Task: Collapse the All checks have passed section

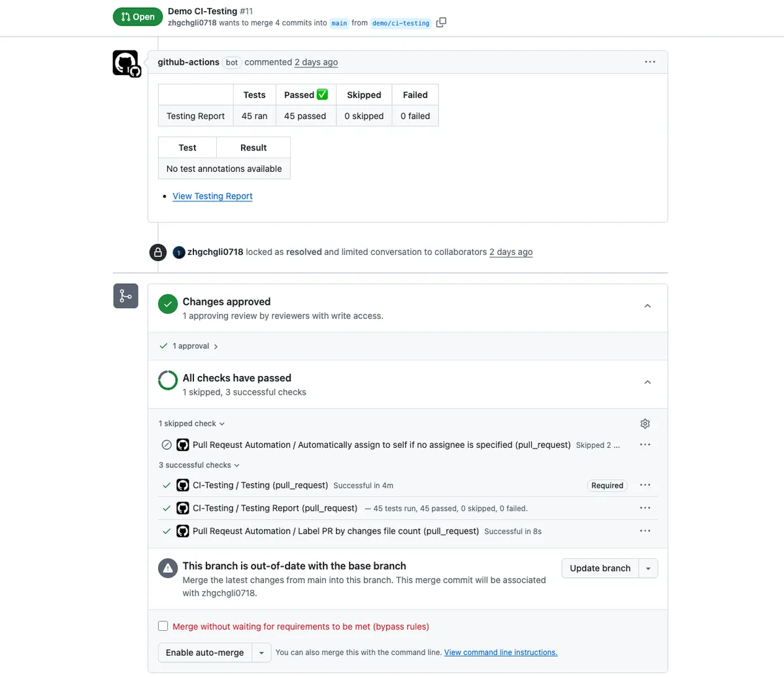Action: (647, 382)
